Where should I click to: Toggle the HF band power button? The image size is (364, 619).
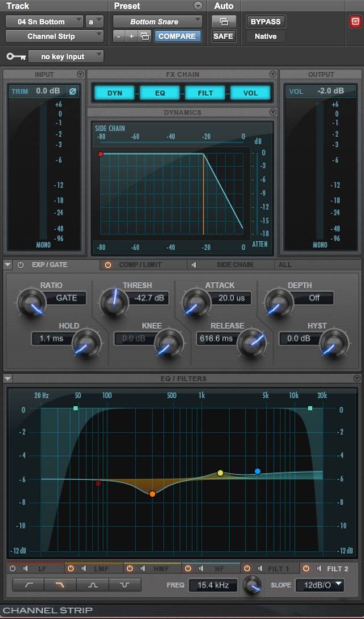tap(188, 568)
